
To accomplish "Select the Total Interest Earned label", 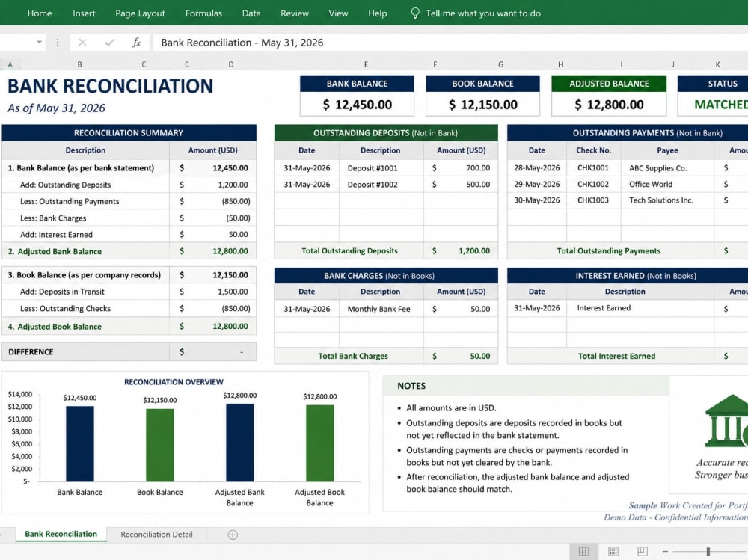I will (617, 357).
